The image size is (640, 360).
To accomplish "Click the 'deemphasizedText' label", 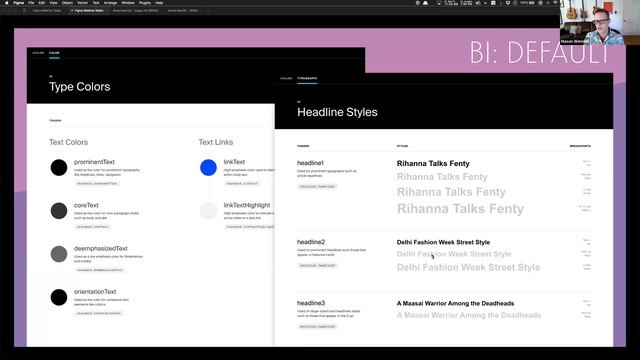I will [101, 249].
